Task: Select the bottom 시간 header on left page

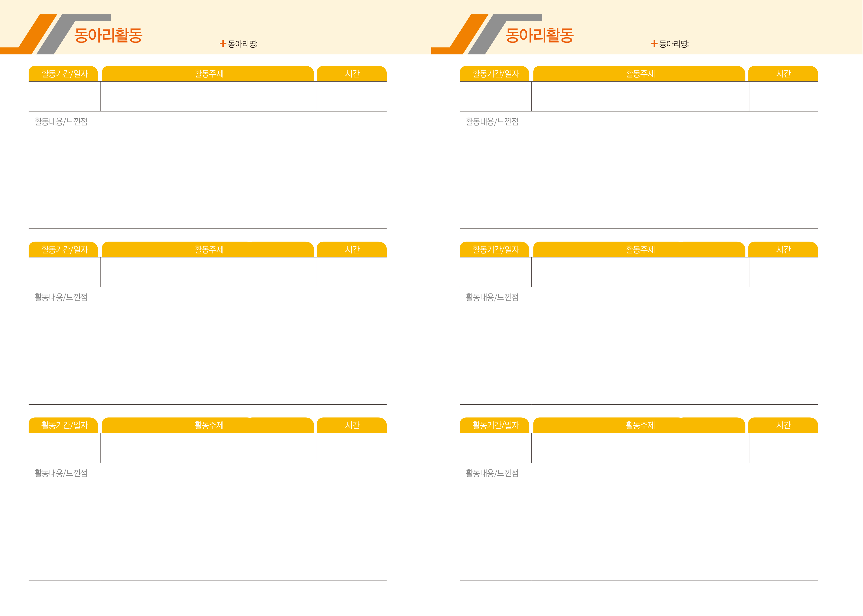Action: [x=352, y=425]
